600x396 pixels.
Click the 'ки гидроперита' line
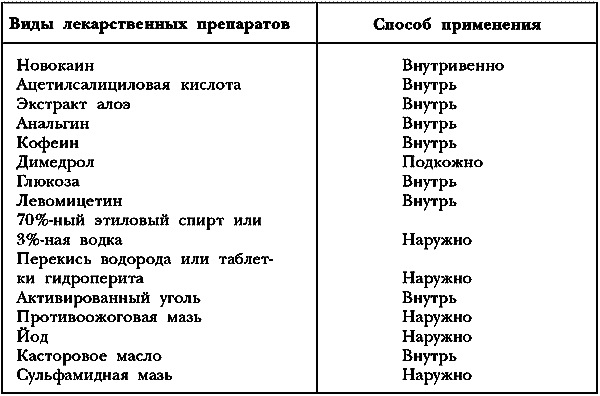pyautogui.click(x=80, y=279)
